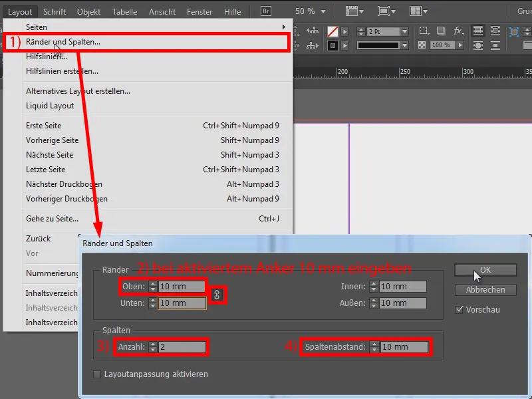Click the black fill color swatch
532x399 pixels.
tap(332, 45)
